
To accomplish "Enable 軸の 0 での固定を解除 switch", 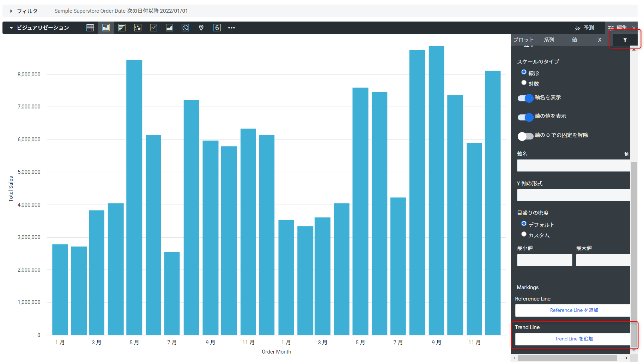I will coord(525,136).
